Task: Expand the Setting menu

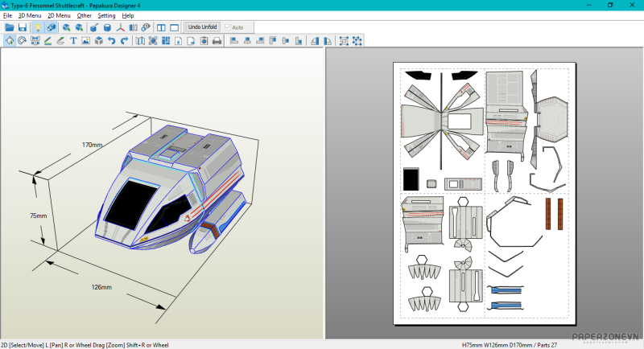Action: click(x=106, y=15)
